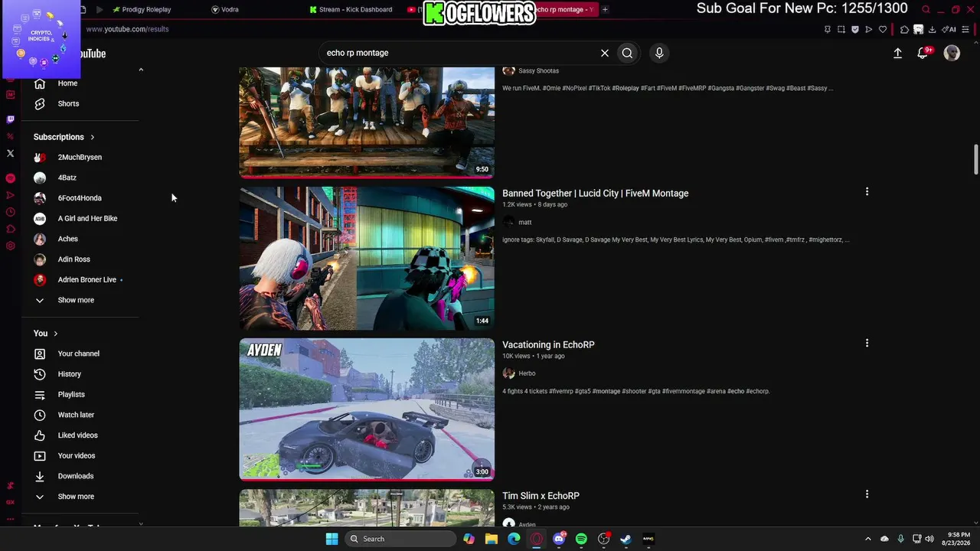
Task: Open the You section chevron
Action: pyautogui.click(x=56, y=334)
